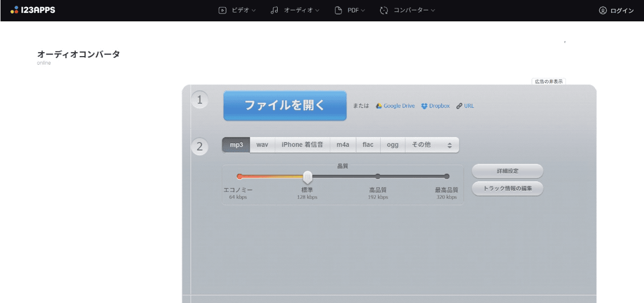Image resolution: width=644 pixels, height=303 pixels.
Task: Click the 123APPS logo
Action: click(33, 10)
